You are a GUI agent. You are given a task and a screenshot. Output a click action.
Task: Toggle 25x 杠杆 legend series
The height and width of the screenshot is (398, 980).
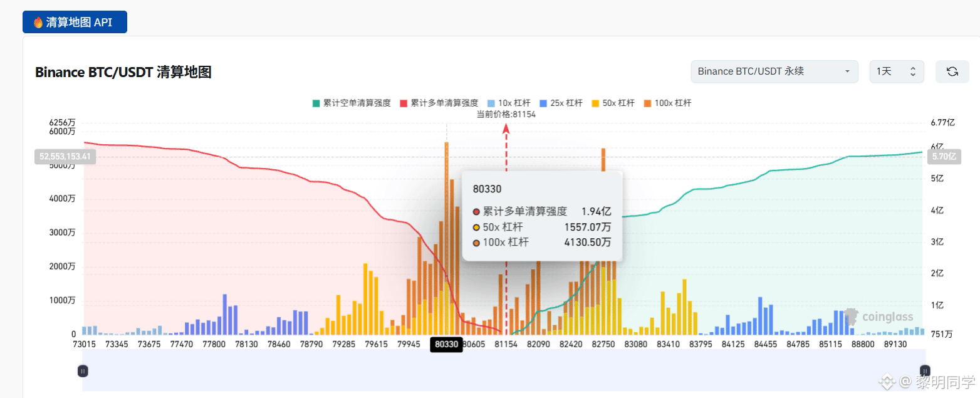point(561,103)
